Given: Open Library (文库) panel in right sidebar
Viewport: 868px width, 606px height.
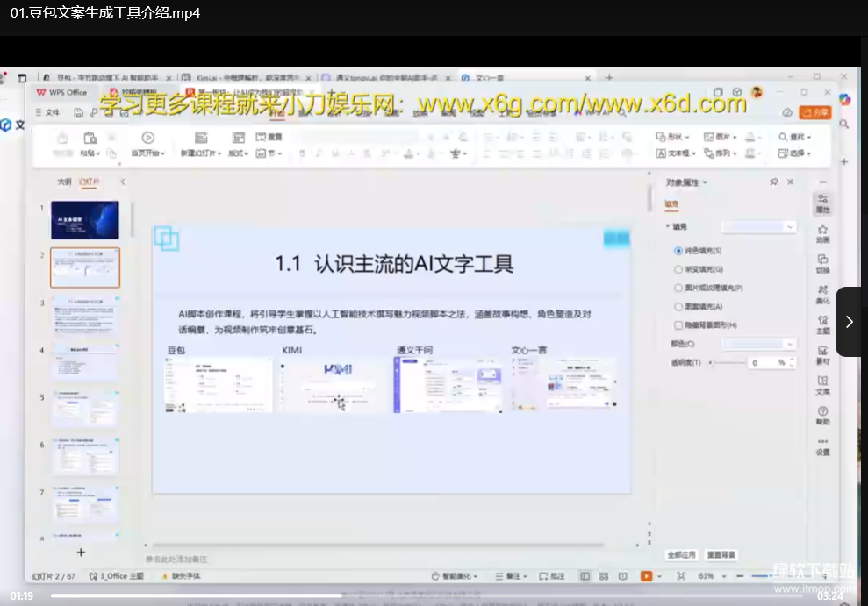Looking at the screenshot, I should (822, 385).
